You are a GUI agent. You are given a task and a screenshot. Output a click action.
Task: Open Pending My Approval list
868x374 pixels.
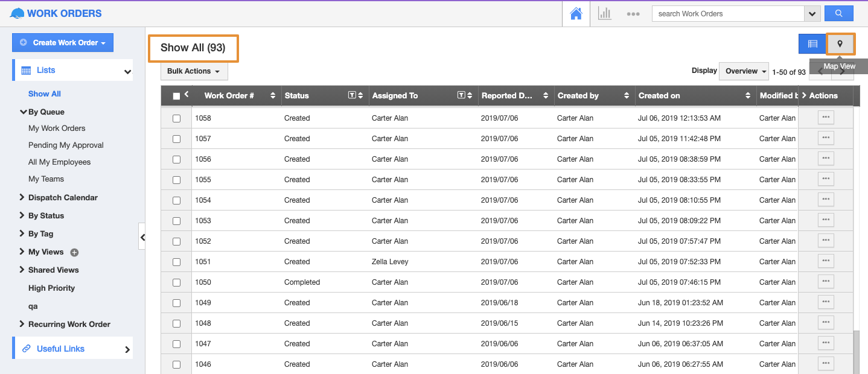66,145
